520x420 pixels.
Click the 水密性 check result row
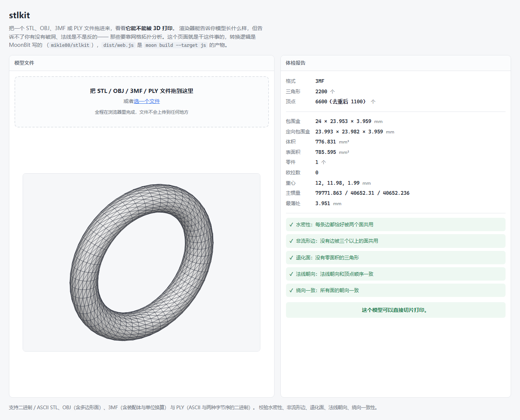(x=396, y=224)
